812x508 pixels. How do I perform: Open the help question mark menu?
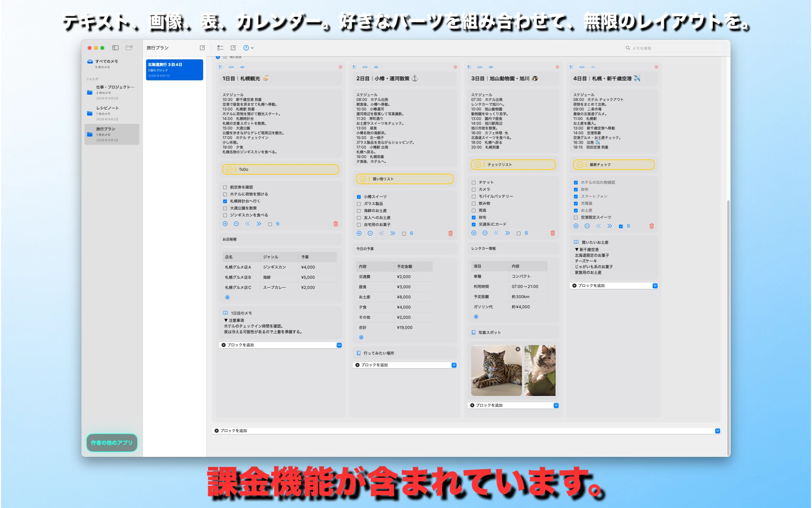tap(248, 48)
